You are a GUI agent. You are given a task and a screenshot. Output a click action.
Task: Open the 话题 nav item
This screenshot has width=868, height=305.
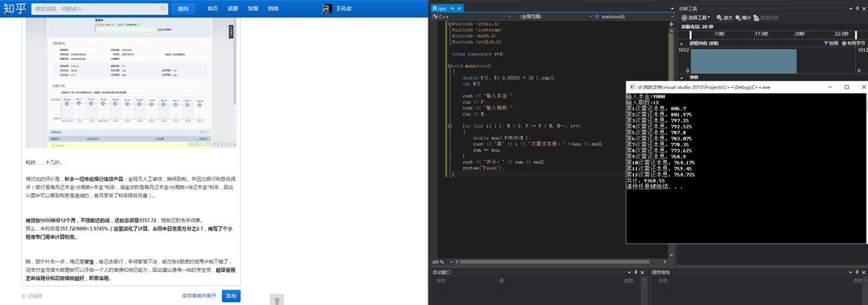pyautogui.click(x=233, y=9)
